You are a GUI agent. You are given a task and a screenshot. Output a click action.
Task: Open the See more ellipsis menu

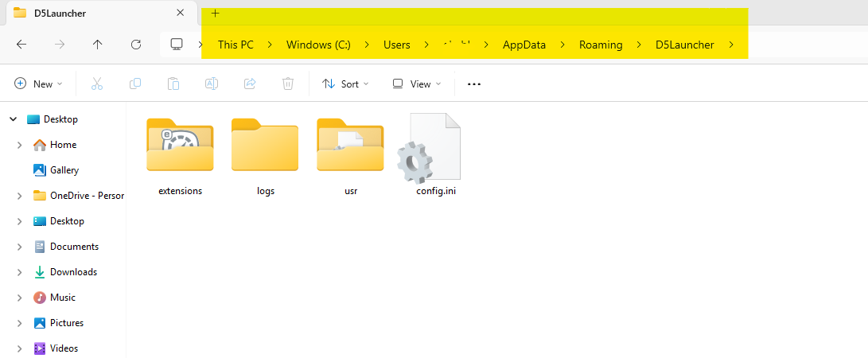pos(474,84)
